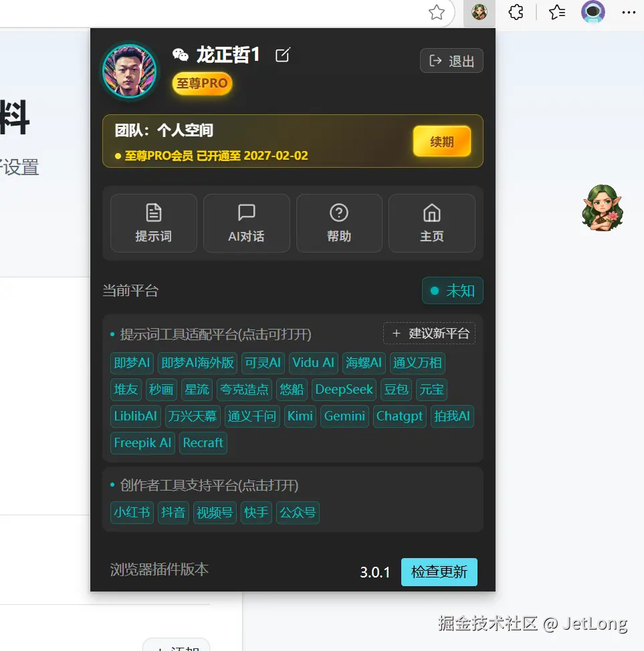Open the 可灵AI platform tag
The width and height of the screenshot is (644, 651).
tap(263, 363)
